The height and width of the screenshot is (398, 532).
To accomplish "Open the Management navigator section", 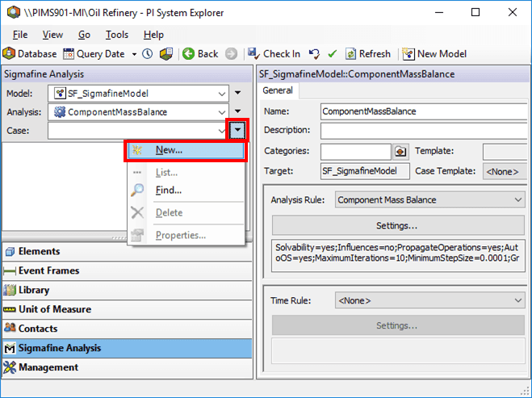I will [x=128, y=367].
